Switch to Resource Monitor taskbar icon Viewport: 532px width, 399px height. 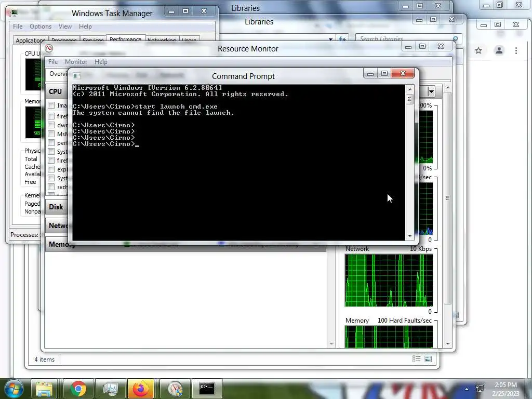pyautogui.click(x=175, y=389)
